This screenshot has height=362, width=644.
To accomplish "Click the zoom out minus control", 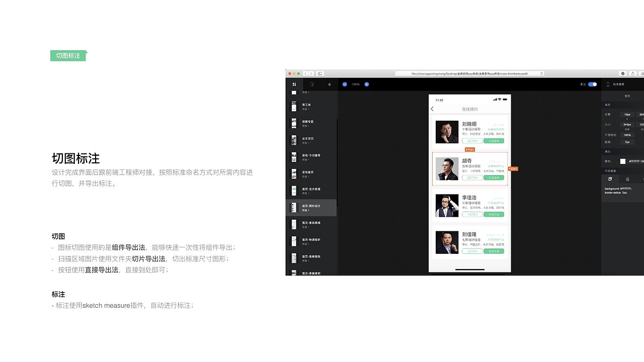I will [345, 84].
